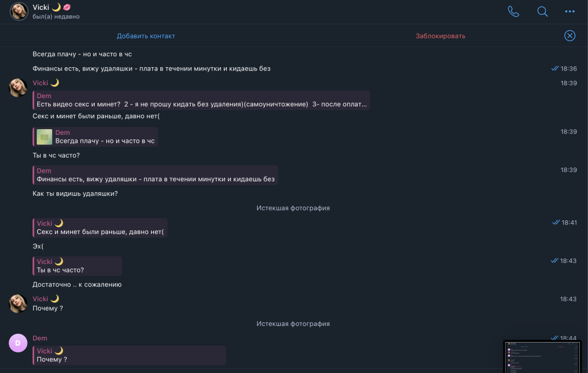Click the "был(а) недавно" status text
Screen dimensions: 588x373
[x=56, y=17]
